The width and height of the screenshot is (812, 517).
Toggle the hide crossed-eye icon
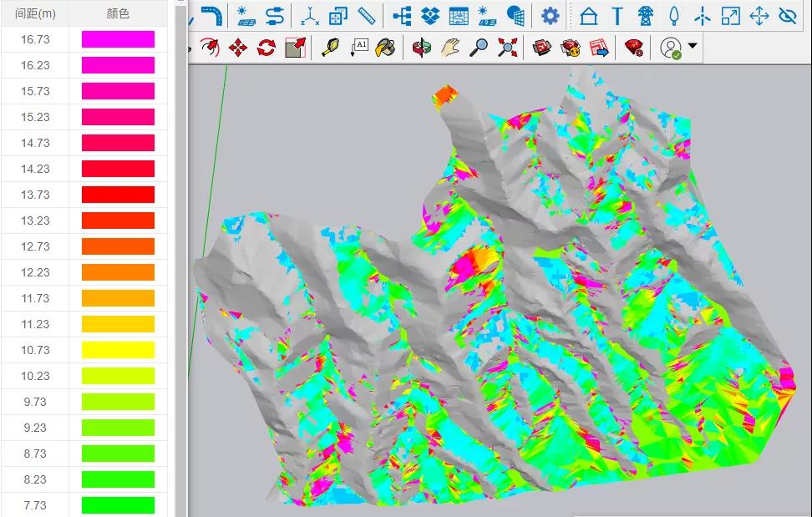click(x=787, y=16)
